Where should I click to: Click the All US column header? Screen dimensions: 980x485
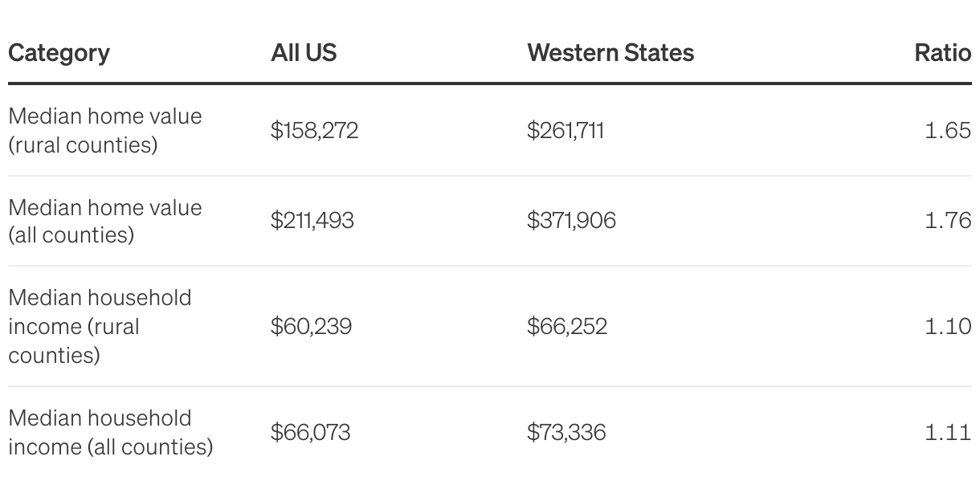pos(304,53)
